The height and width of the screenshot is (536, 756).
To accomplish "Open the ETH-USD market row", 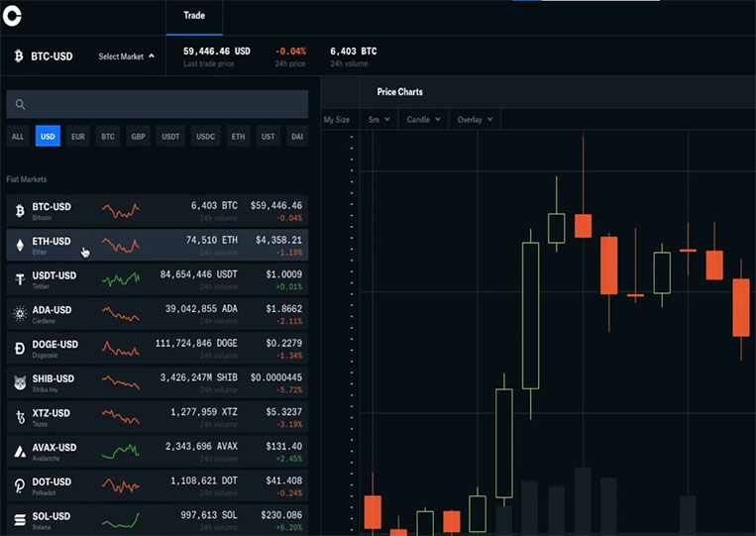I will coord(158,246).
